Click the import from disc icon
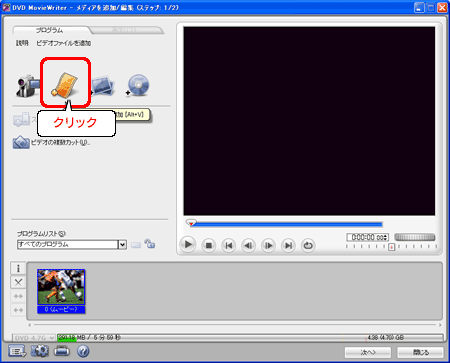 point(137,85)
